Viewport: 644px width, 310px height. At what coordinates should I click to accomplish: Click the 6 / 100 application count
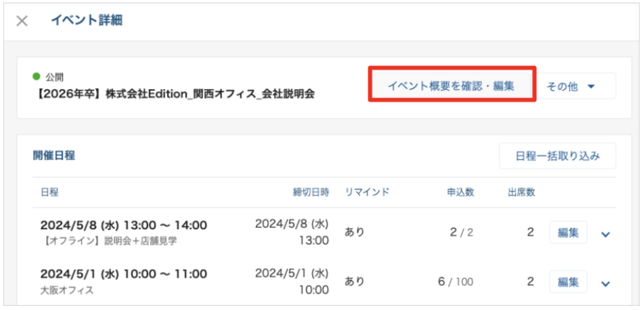[x=455, y=282]
